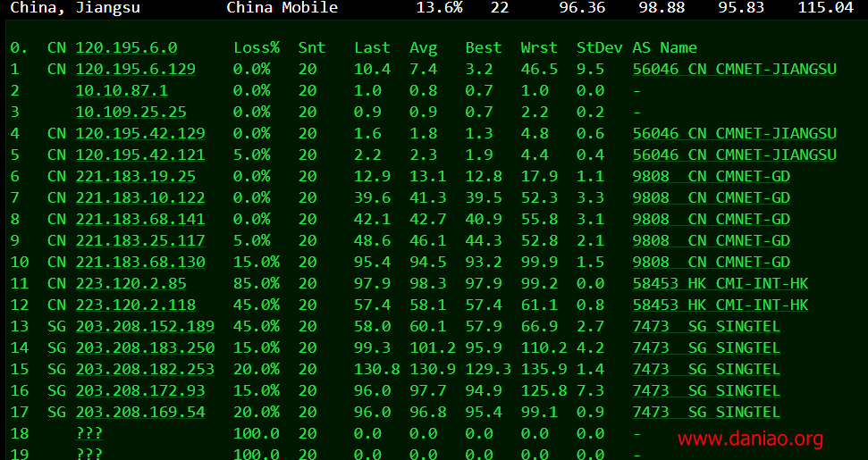The image size is (868, 460).
Task: Open IP link 221.183.10.122
Action: coord(140,198)
